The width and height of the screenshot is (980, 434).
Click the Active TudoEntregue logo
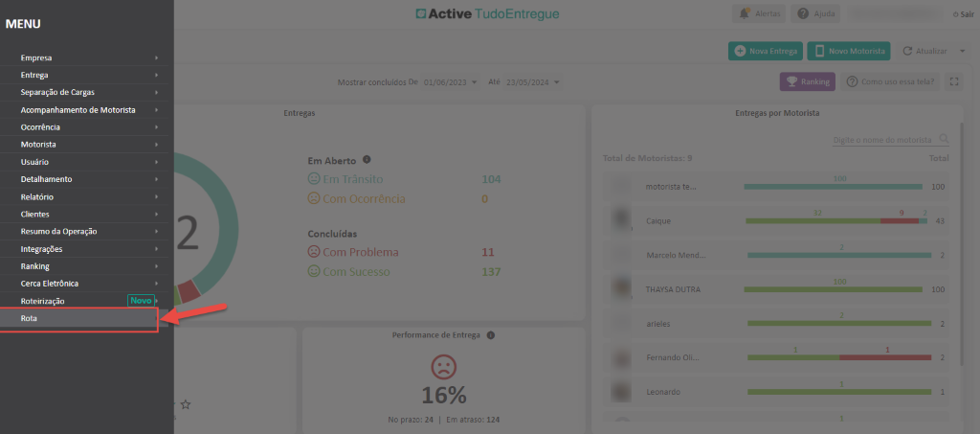[x=487, y=13]
